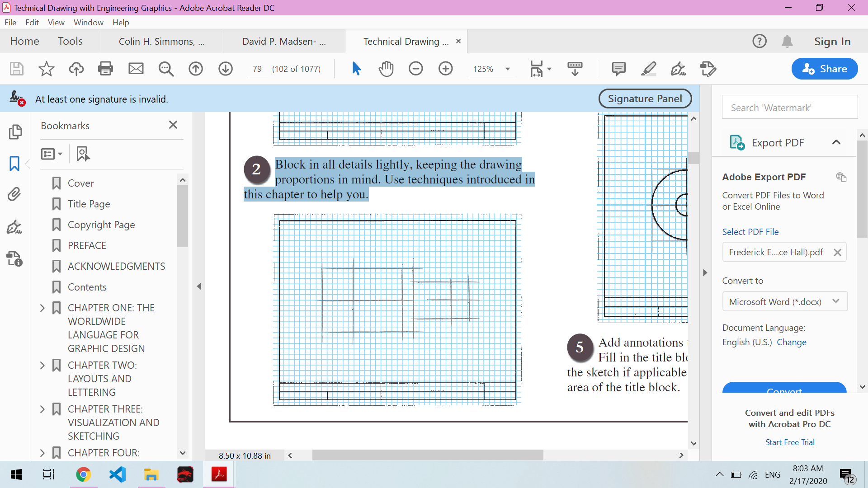
Task: Open the Window menu
Action: 88,23
